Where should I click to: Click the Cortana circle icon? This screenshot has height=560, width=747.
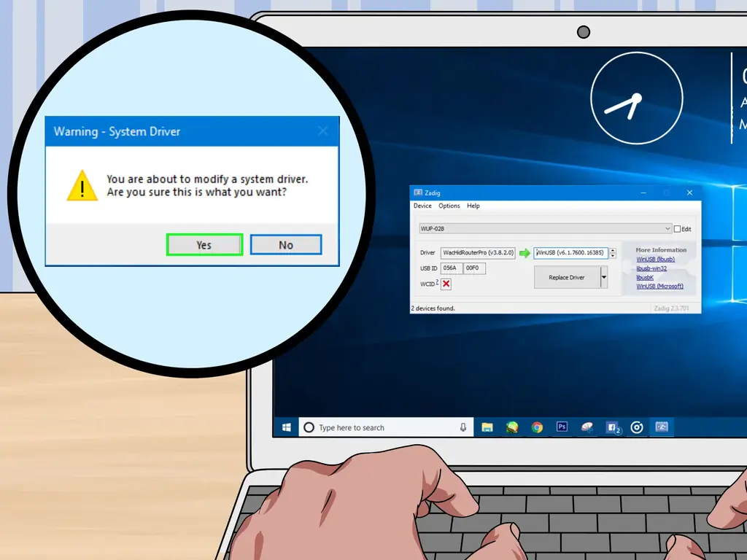click(x=309, y=427)
